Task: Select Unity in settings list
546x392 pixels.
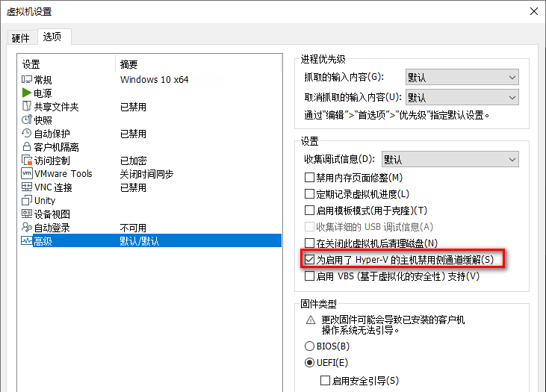Action: click(x=45, y=201)
